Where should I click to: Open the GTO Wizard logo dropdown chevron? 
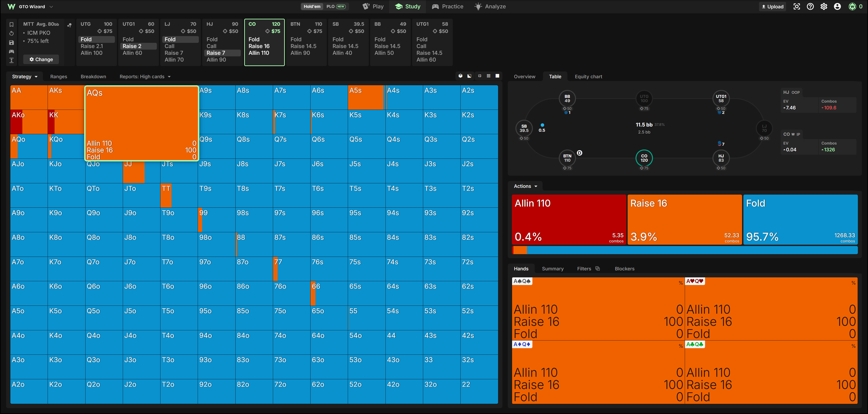pyautogui.click(x=51, y=6)
